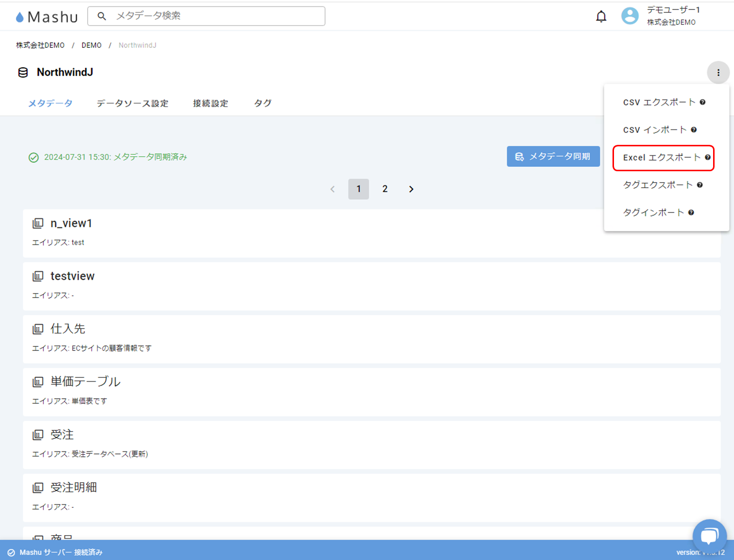
Task: Click help icon beside Excel エクスポート
Action: (x=708, y=157)
